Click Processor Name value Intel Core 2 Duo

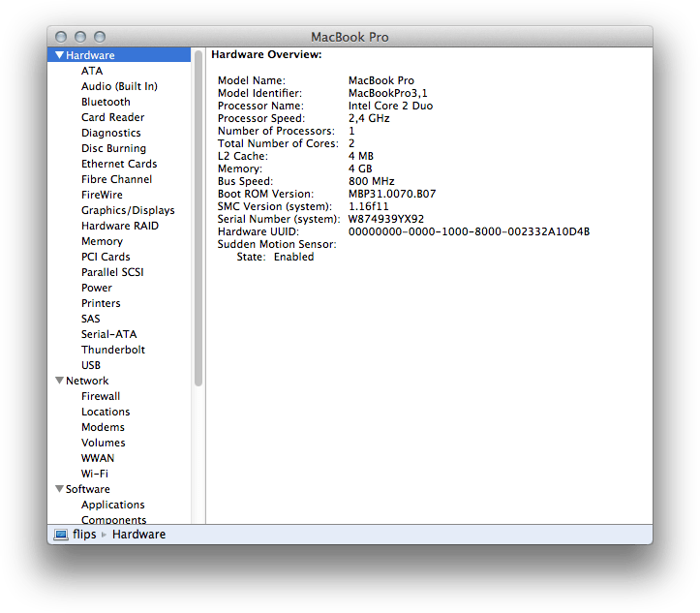(390, 106)
